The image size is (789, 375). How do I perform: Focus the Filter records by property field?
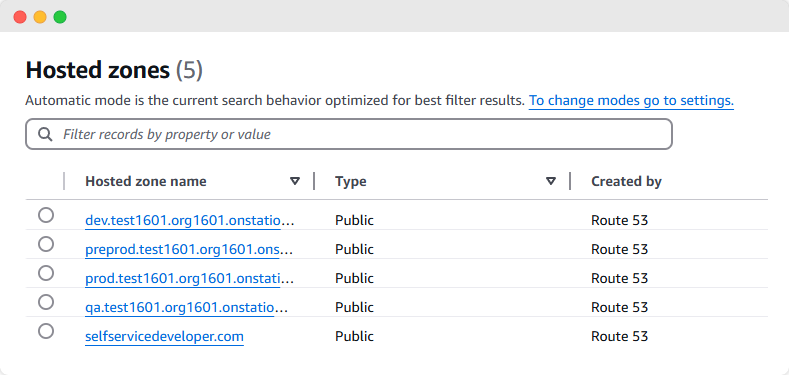coord(349,134)
